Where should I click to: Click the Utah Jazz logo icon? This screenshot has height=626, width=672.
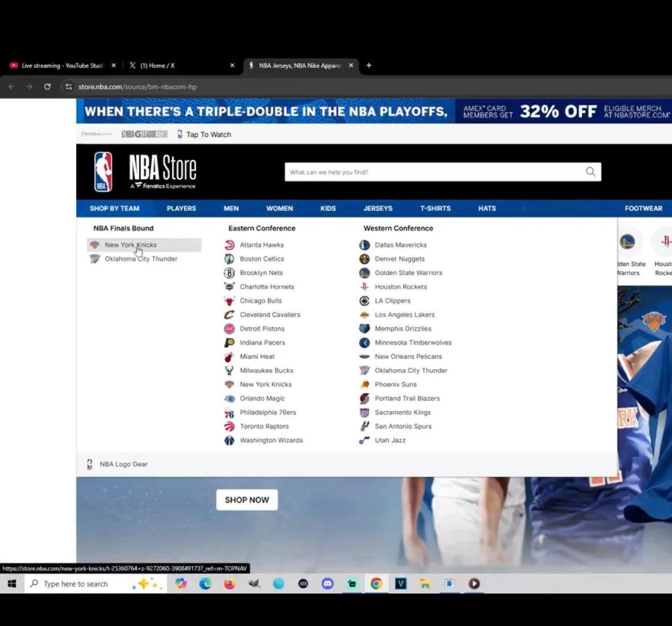pyautogui.click(x=364, y=440)
